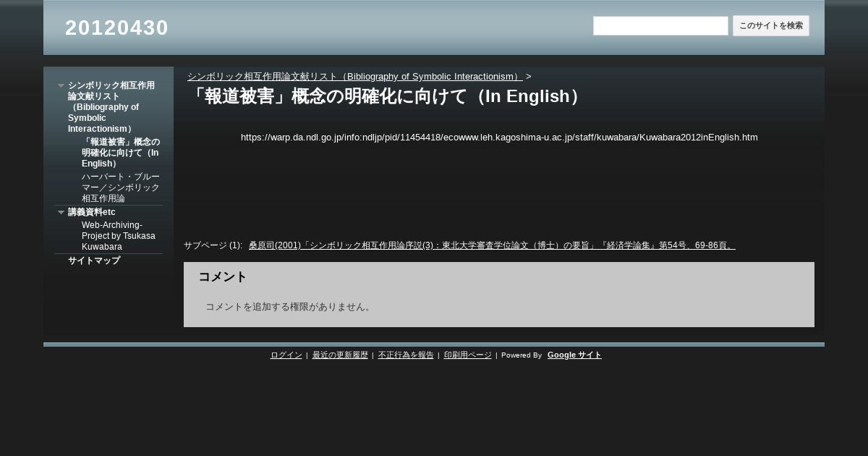Open the ログイン footer link

[x=286, y=355]
